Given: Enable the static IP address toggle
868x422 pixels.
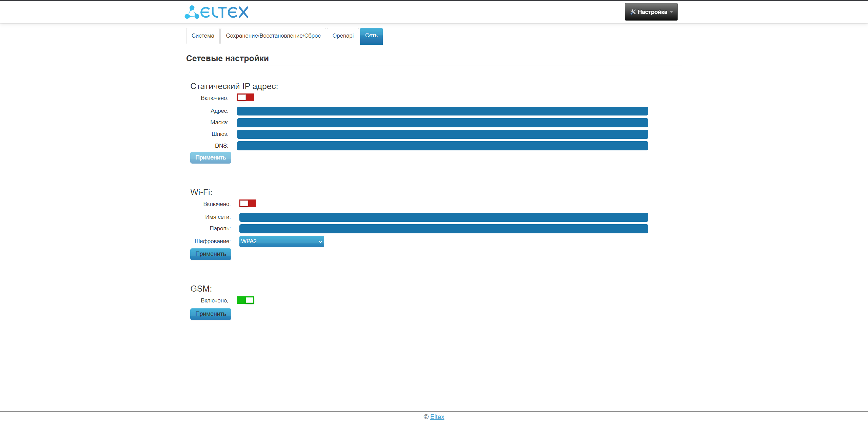Looking at the screenshot, I should tap(245, 98).
